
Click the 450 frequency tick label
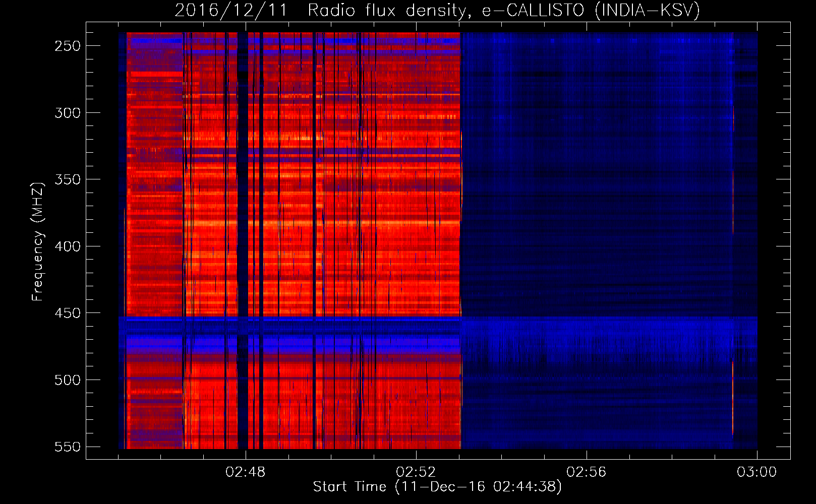(68, 313)
